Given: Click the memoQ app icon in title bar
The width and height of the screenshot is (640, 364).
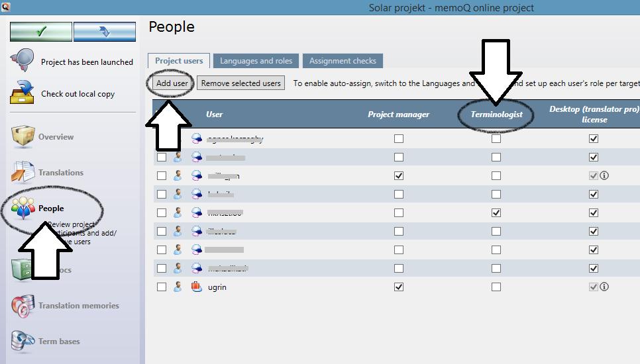Looking at the screenshot, I should pyautogui.click(x=5, y=7).
